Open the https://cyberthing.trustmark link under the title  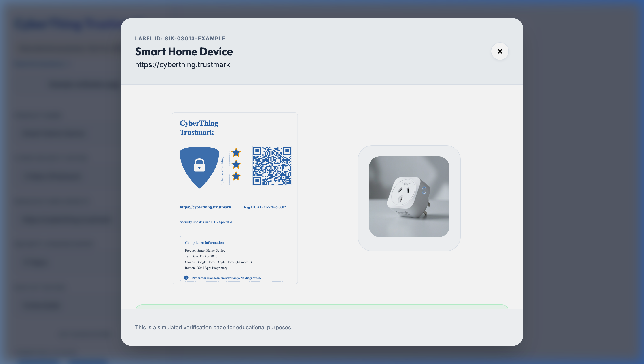[182, 65]
